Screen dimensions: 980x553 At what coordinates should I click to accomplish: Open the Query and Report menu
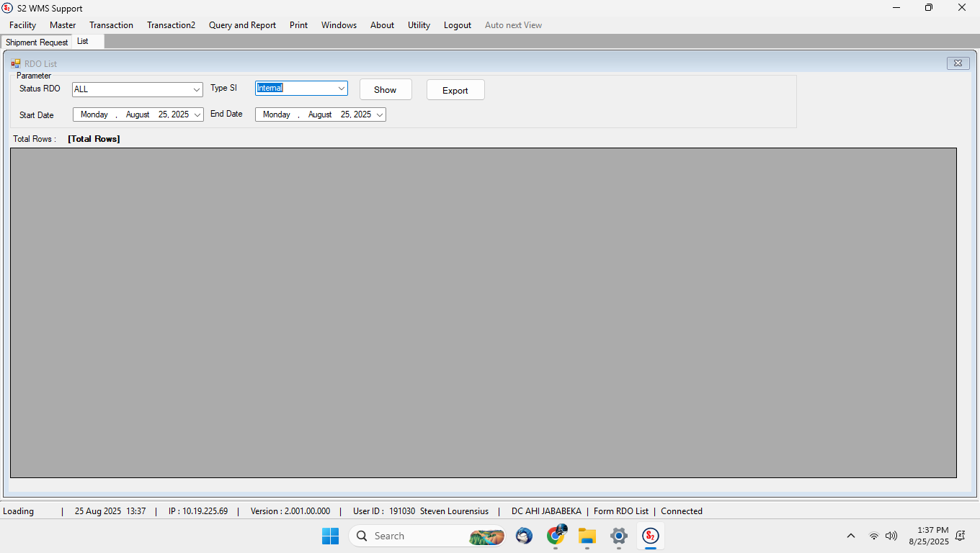[242, 25]
